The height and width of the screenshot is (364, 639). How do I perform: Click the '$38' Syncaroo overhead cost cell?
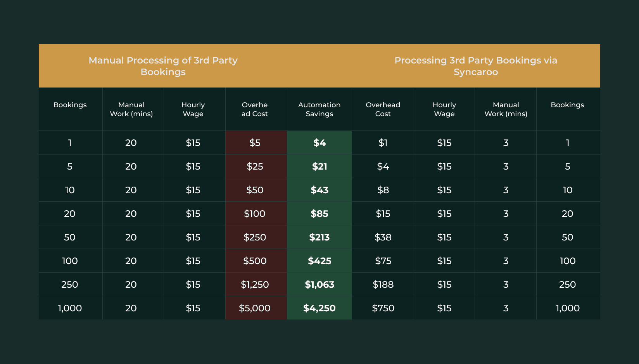383,237
